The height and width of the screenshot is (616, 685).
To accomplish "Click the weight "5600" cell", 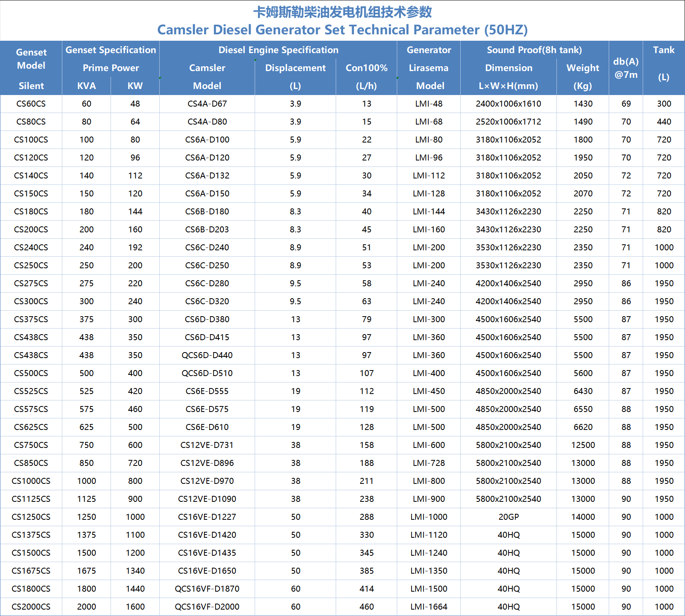I will coord(583,373).
